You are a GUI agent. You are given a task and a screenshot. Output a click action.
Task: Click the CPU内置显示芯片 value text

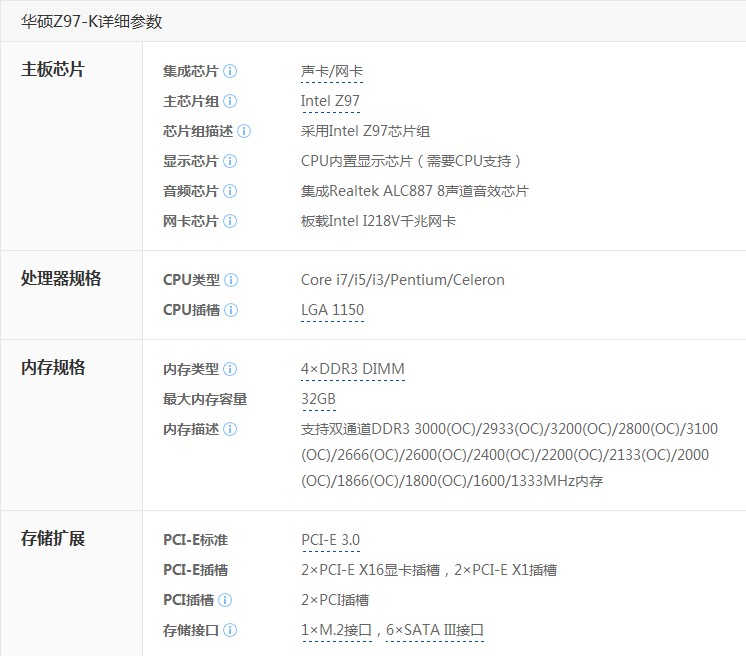coord(411,161)
